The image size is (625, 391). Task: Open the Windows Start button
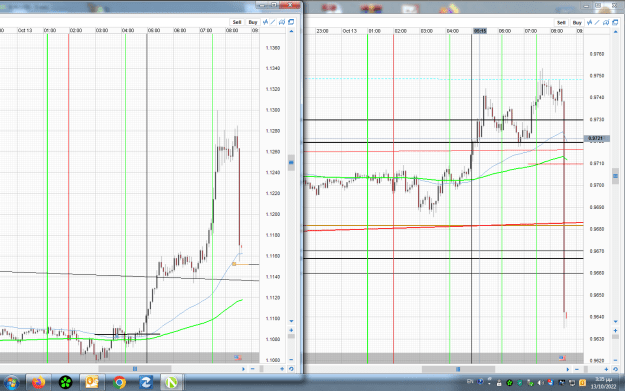click(11, 383)
